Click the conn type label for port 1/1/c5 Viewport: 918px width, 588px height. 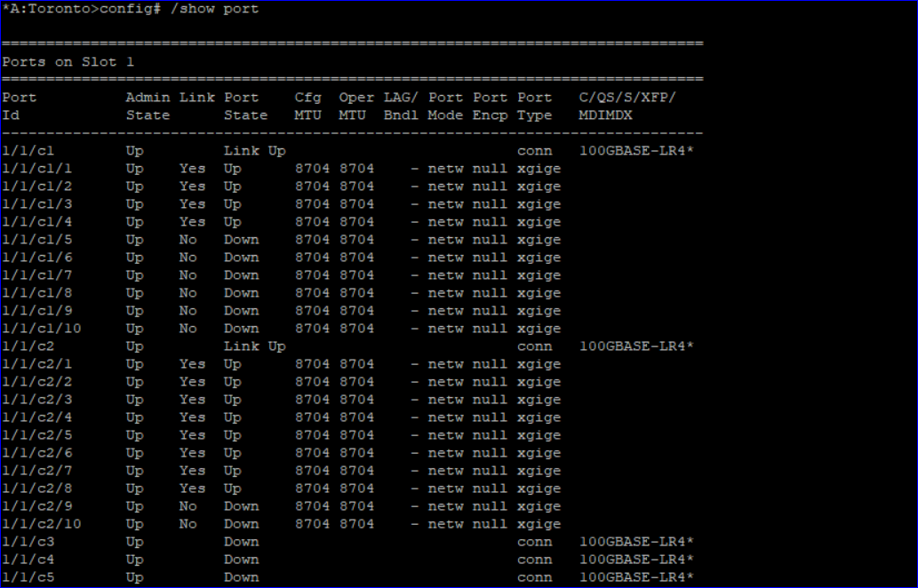coord(533,576)
